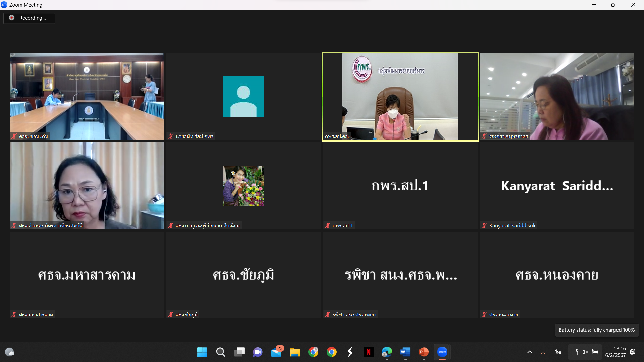Open the Windows Start menu
The width and height of the screenshot is (644, 362).
tap(202, 352)
